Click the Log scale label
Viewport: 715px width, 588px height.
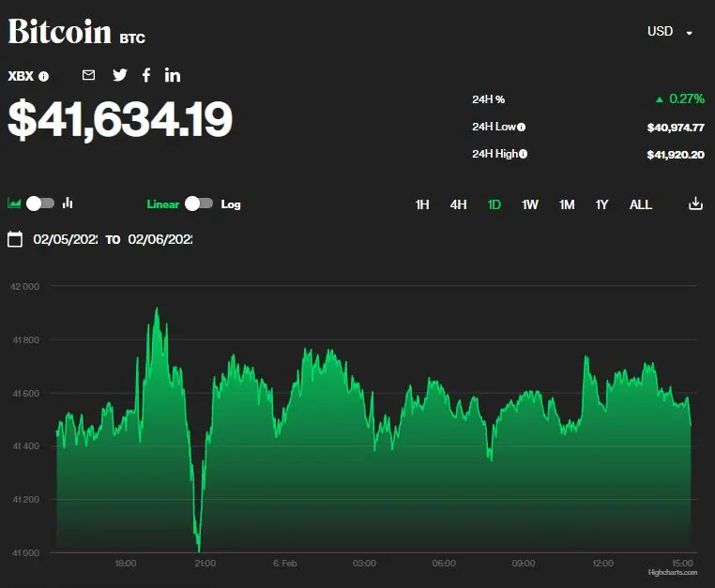coord(231,204)
